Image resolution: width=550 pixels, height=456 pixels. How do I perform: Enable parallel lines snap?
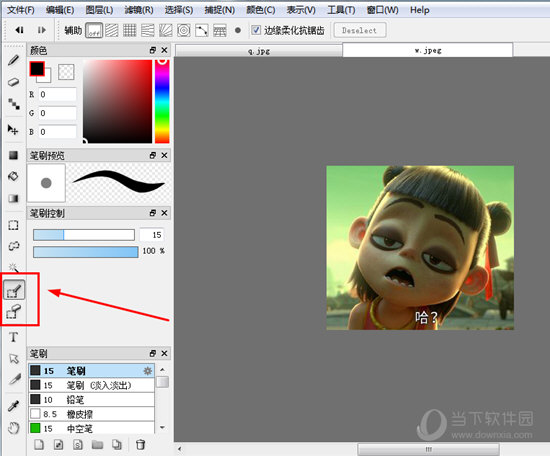112,31
